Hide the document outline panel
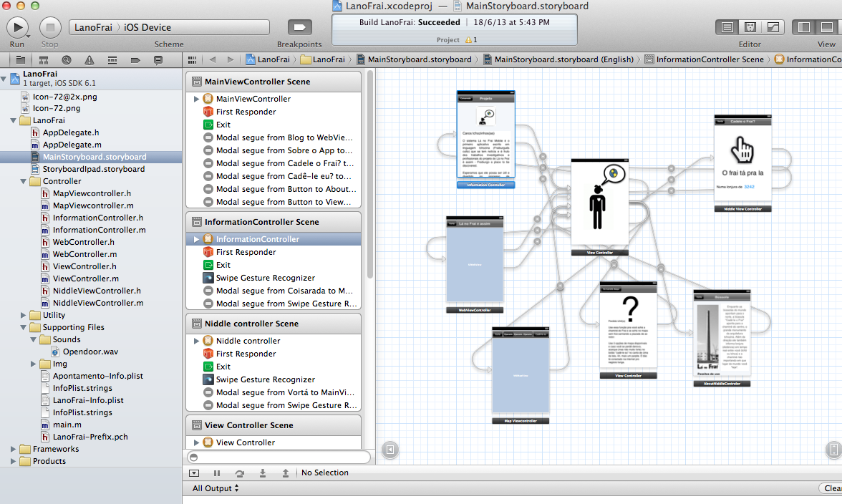The width and height of the screenshot is (842, 504). [x=390, y=450]
